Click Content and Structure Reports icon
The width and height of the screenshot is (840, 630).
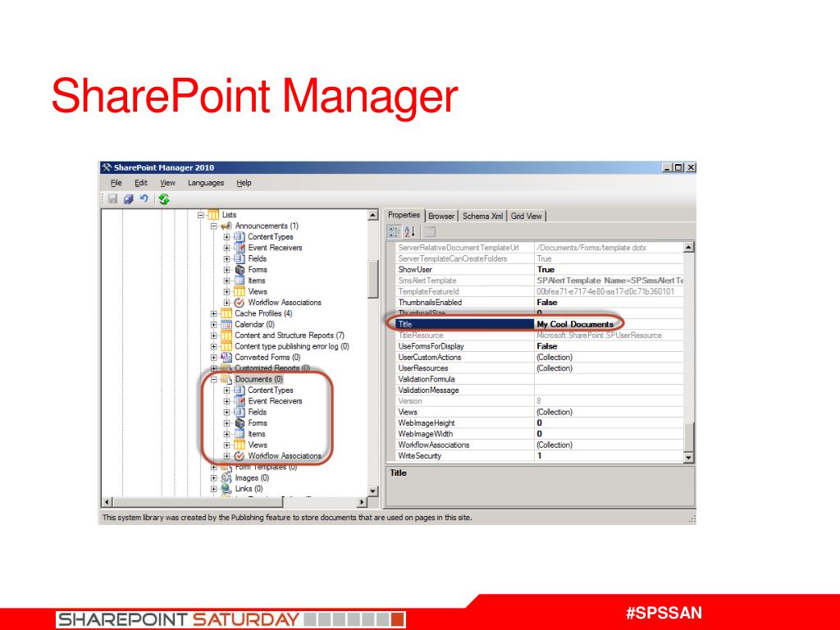tap(226, 336)
